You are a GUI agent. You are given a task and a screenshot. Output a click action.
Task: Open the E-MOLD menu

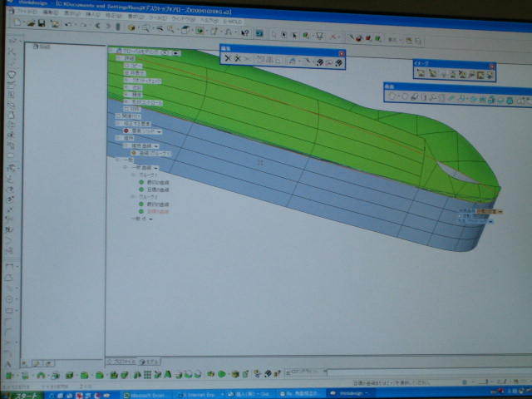(x=233, y=22)
